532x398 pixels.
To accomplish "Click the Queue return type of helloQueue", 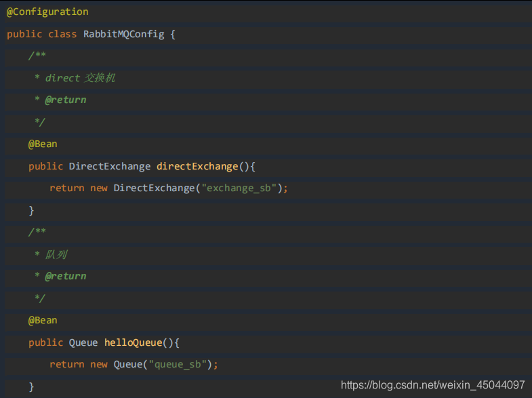I will coord(83,342).
